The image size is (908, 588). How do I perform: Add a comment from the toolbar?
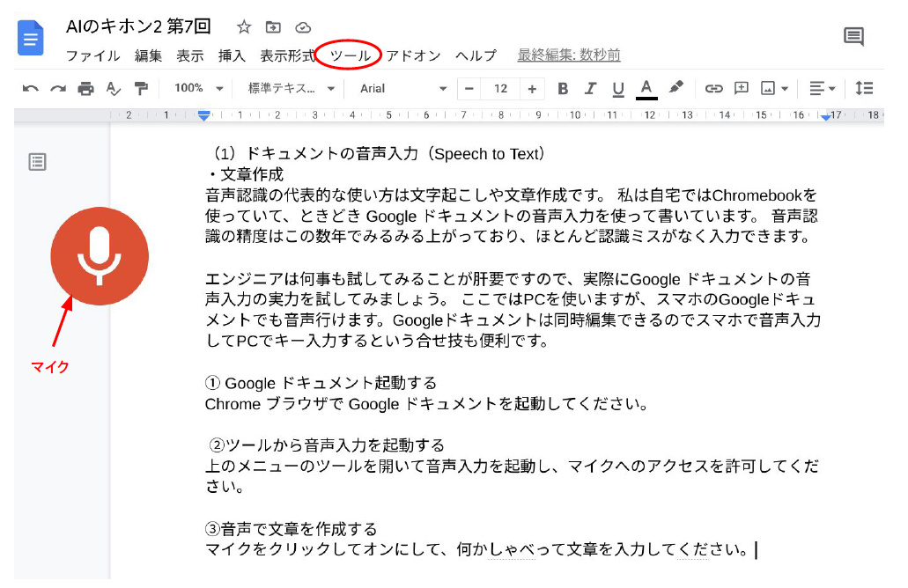point(742,88)
